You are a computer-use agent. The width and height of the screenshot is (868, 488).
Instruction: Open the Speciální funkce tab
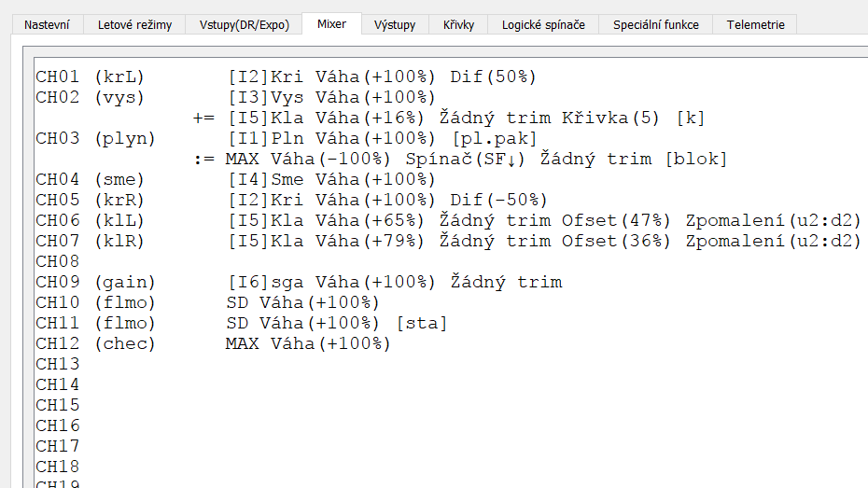(x=656, y=25)
